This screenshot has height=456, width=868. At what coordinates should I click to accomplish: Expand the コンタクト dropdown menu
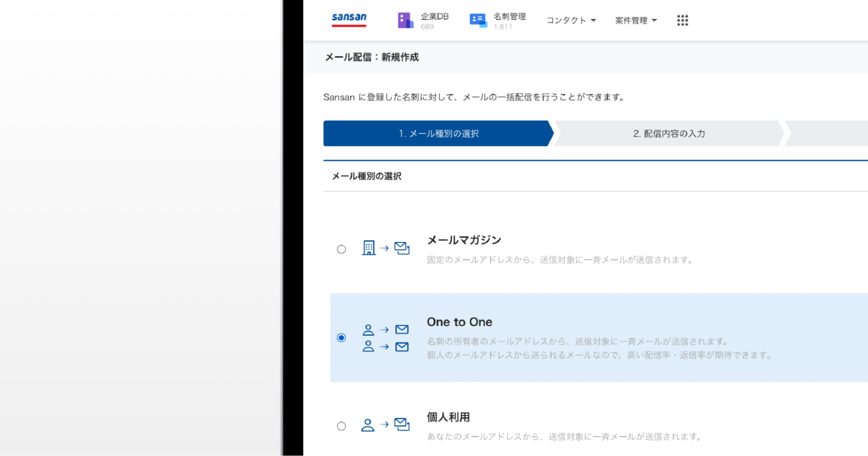click(x=571, y=21)
